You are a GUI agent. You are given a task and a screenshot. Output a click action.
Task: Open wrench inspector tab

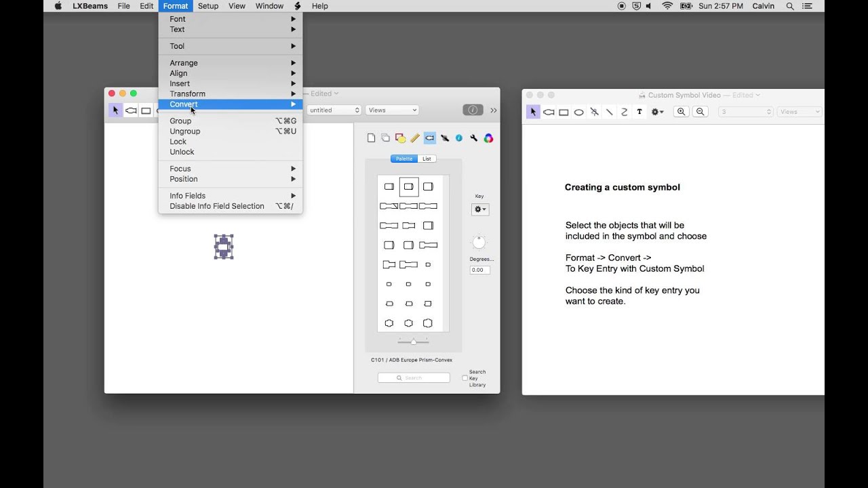(x=473, y=138)
